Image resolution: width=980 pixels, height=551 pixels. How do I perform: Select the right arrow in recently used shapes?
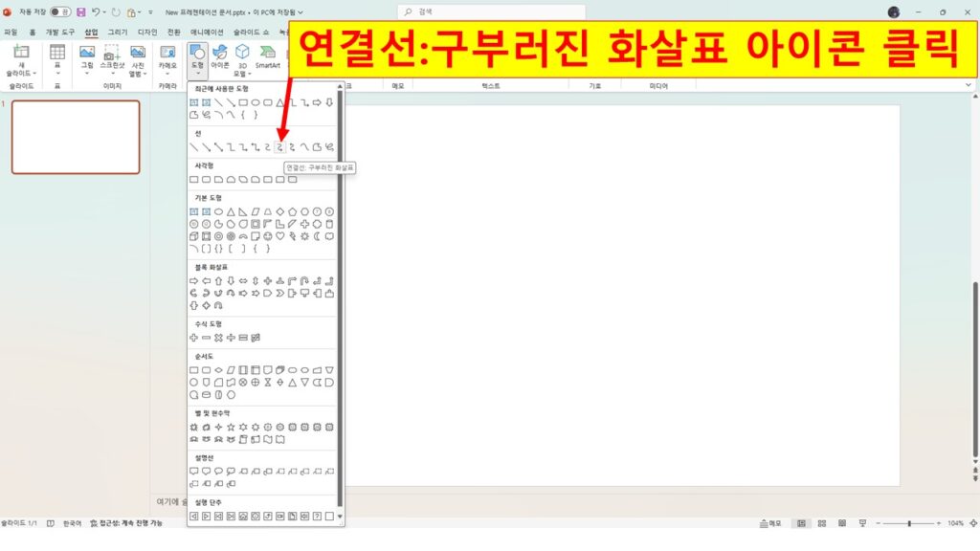(x=317, y=102)
